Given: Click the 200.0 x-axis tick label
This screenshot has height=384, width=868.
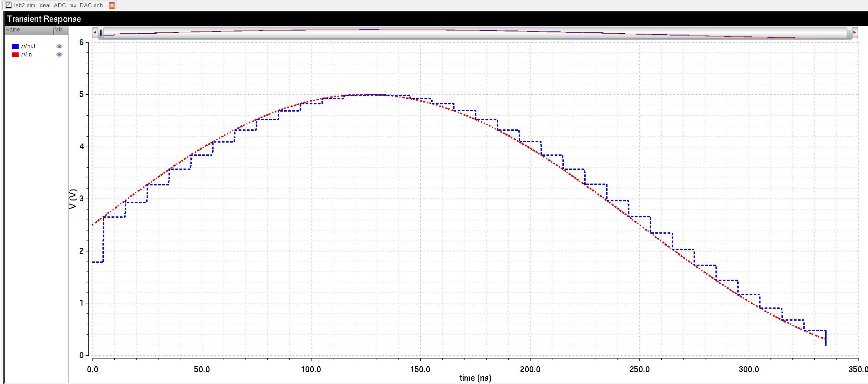Looking at the screenshot, I should (x=530, y=369).
